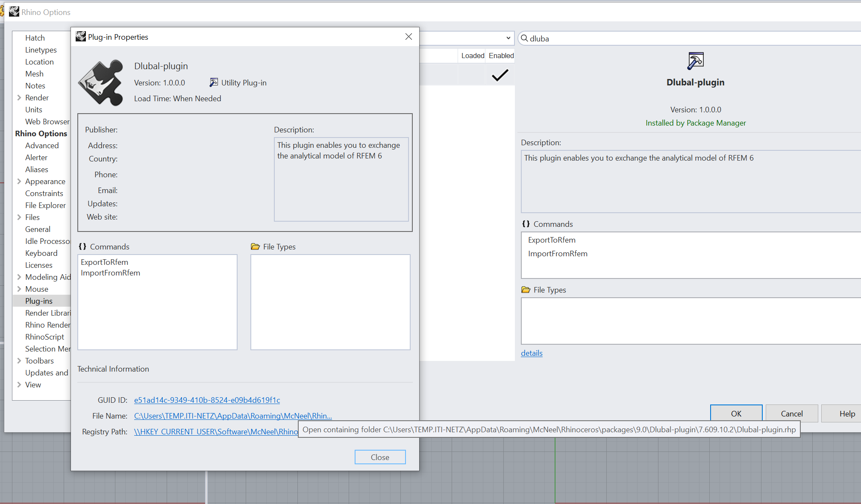Select ImportFromRfem in right panel commands

558,253
